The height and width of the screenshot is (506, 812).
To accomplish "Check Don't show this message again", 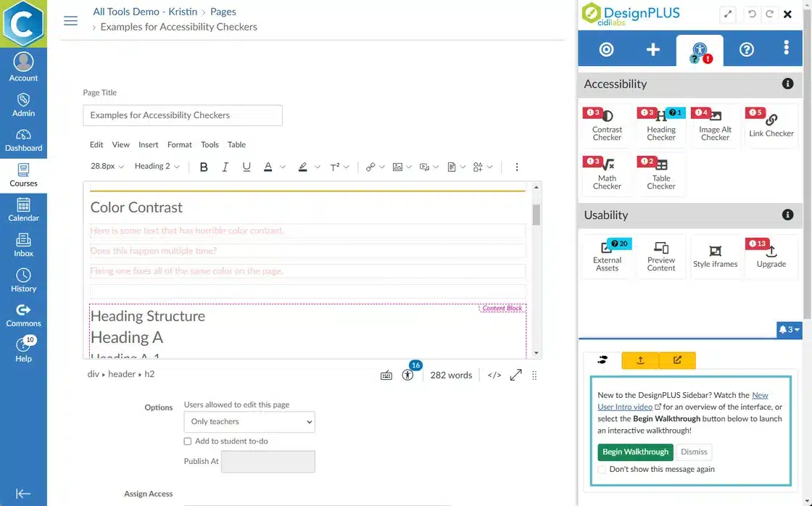I will pyautogui.click(x=602, y=469).
